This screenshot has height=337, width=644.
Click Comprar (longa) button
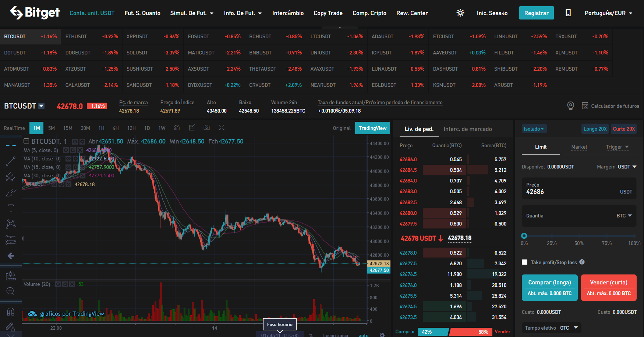coord(549,288)
